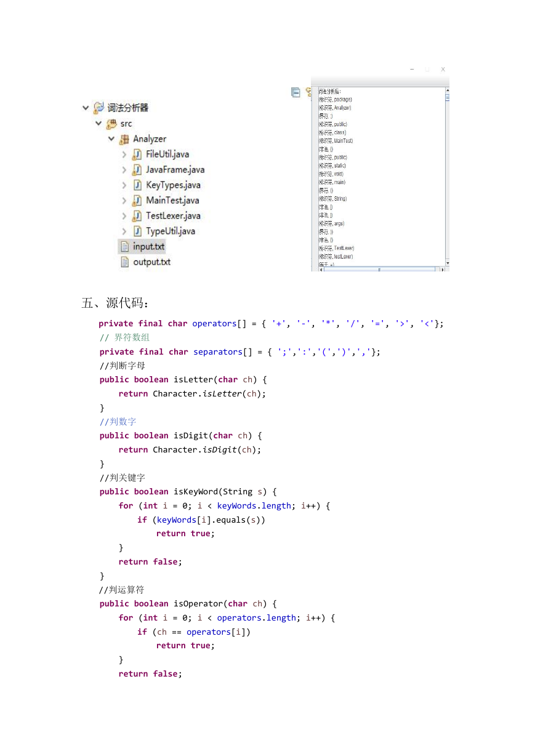The height and width of the screenshot is (756, 535).
Task: Open TestLexer.java in the tree
Action: (x=173, y=216)
